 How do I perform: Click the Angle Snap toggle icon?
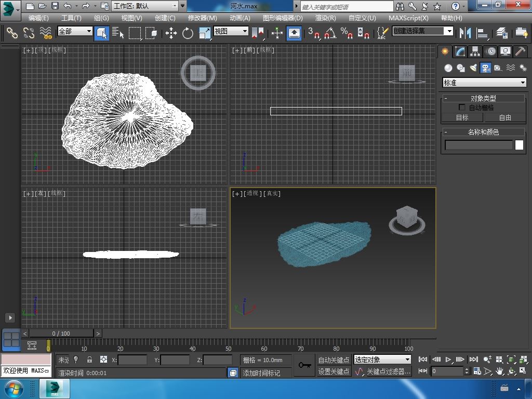tap(329, 33)
